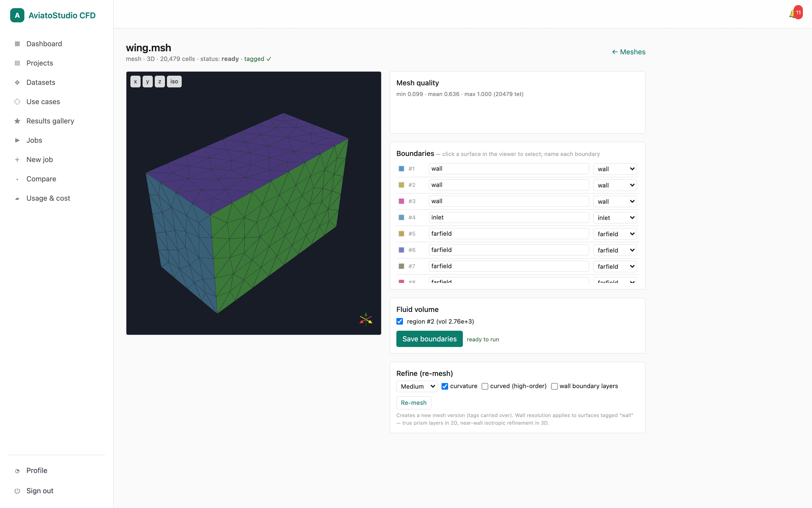Open Results gallery from the sidebar
The height and width of the screenshot is (508, 812).
[50, 121]
